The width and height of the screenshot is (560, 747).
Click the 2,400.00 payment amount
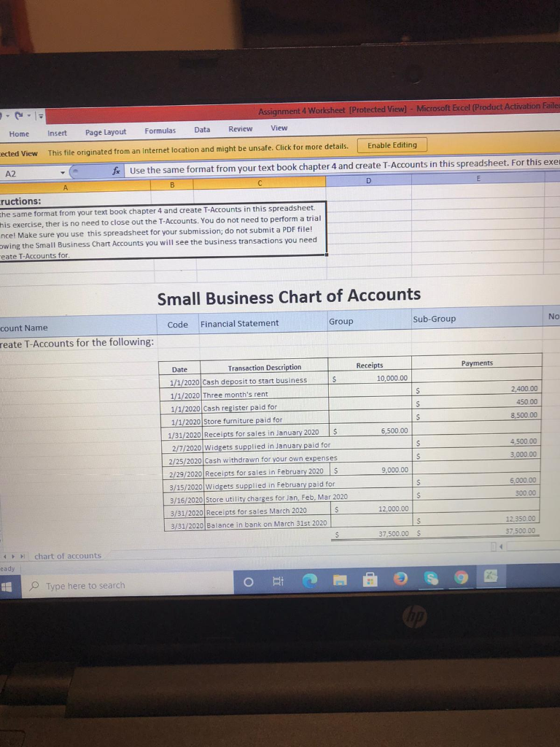tap(524, 390)
